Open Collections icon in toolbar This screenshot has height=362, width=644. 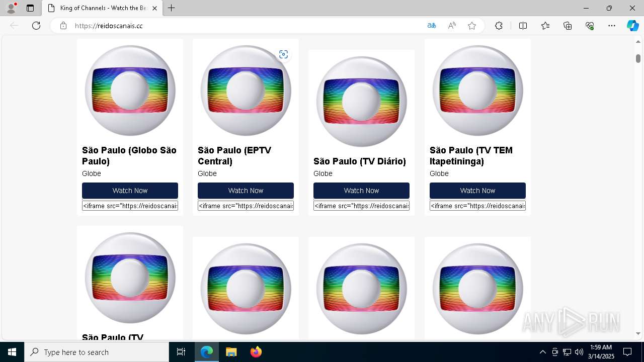(568, 26)
